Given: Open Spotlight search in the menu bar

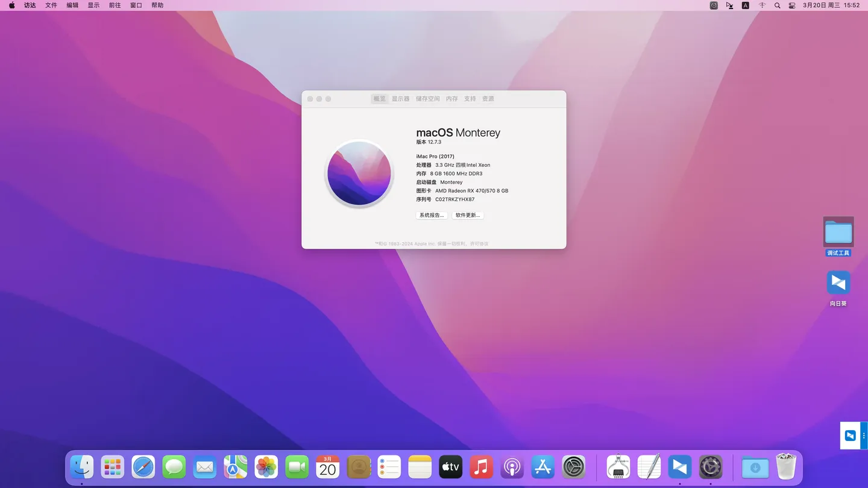Looking at the screenshot, I should tap(777, 5).
